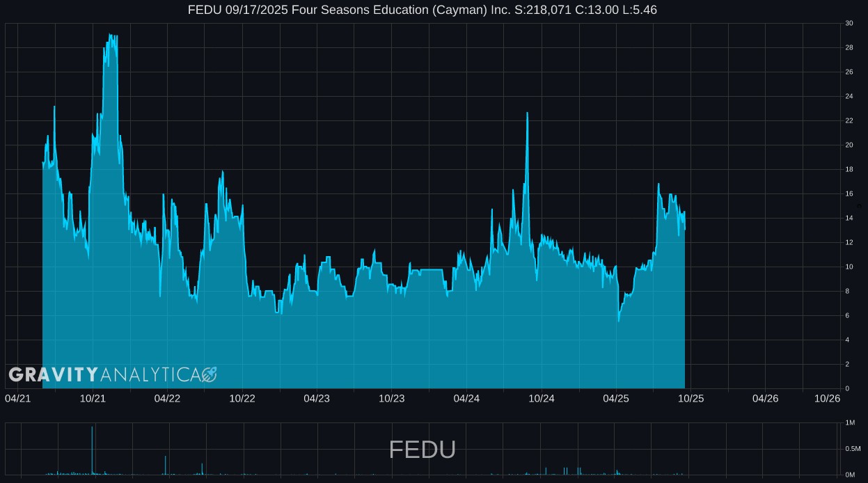Click the '04/23' date axis label

point(317,398)
